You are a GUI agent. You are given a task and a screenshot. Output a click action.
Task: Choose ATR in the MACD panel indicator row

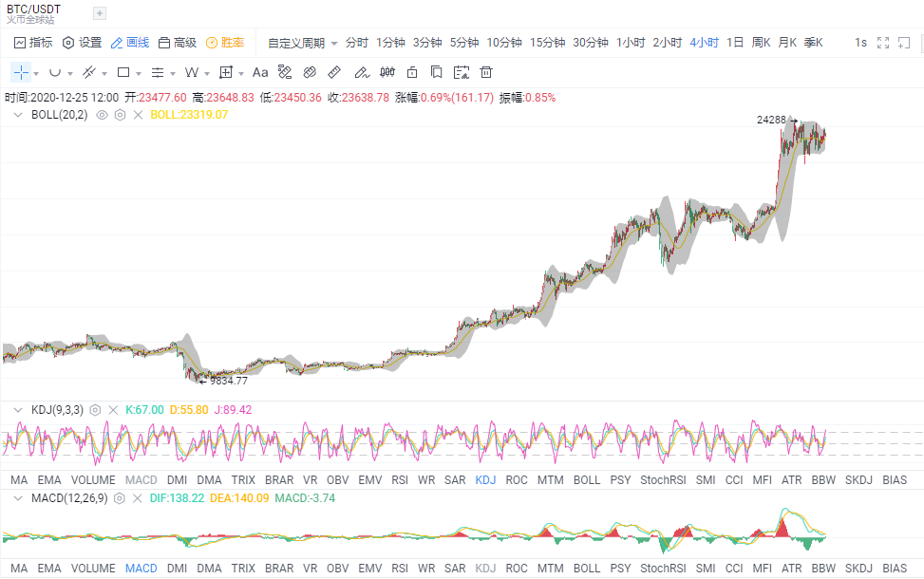[x=791, y=569]
